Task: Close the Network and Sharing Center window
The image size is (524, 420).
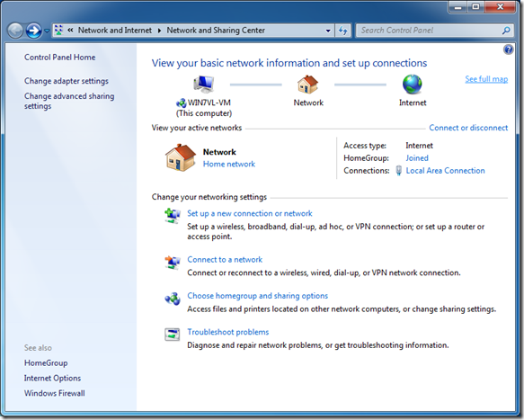Action: 500,6
